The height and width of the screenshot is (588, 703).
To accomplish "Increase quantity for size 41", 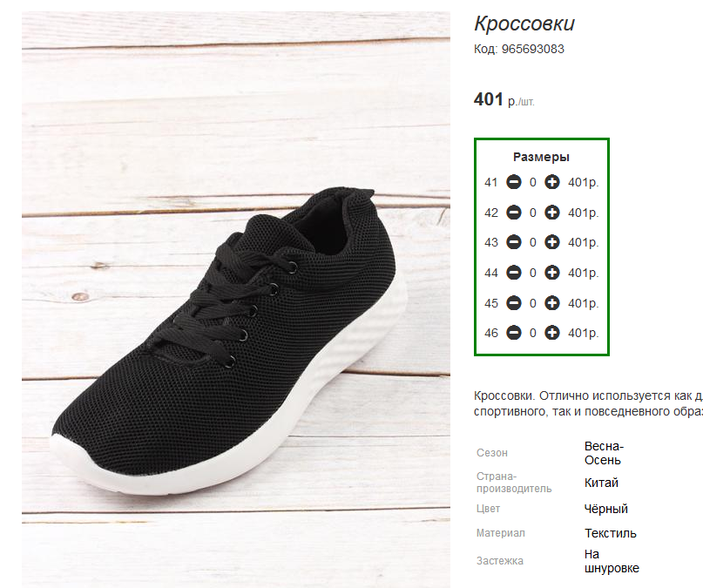I will tap(552, 182).
